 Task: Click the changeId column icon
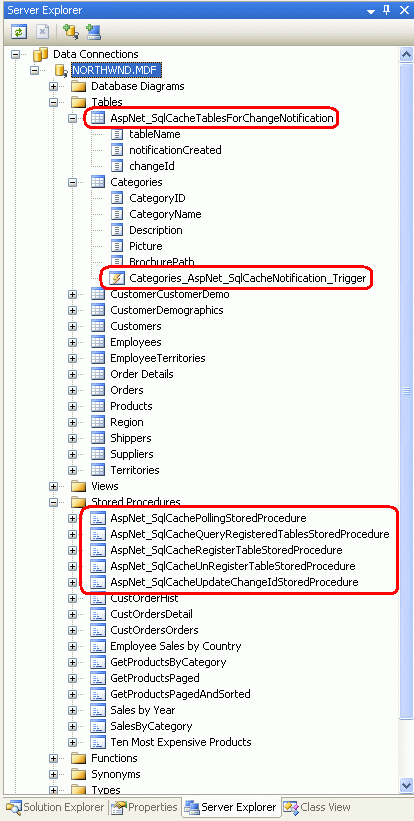(117, 167)
